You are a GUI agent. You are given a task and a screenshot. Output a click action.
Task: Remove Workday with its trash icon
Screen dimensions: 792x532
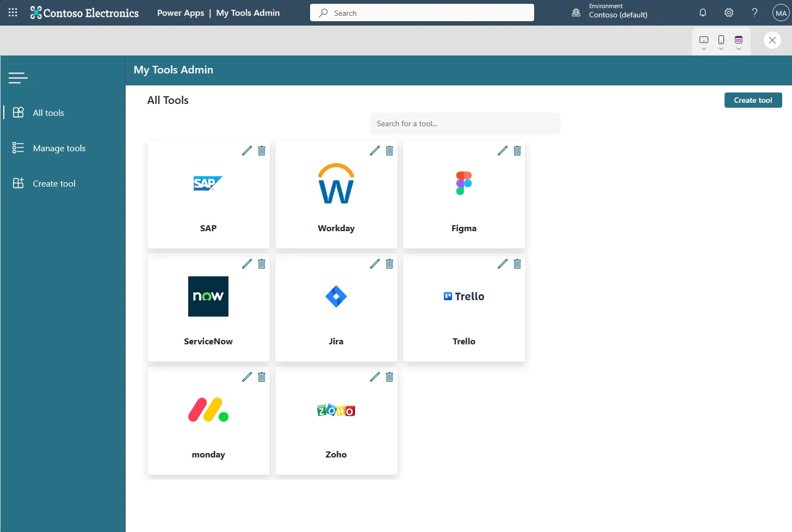[389, 151]
